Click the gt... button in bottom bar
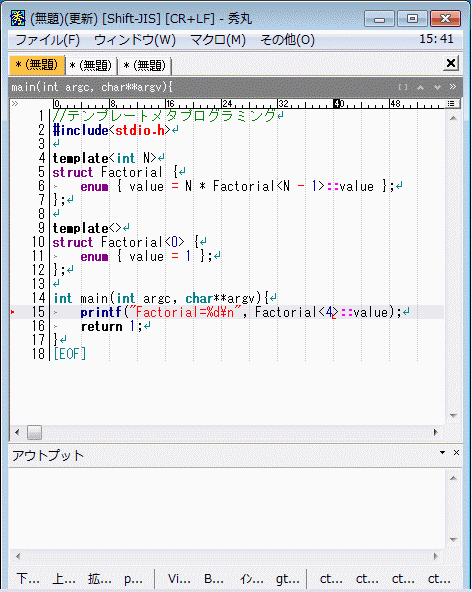The image size is (472, 592). (x=287, y=578)
